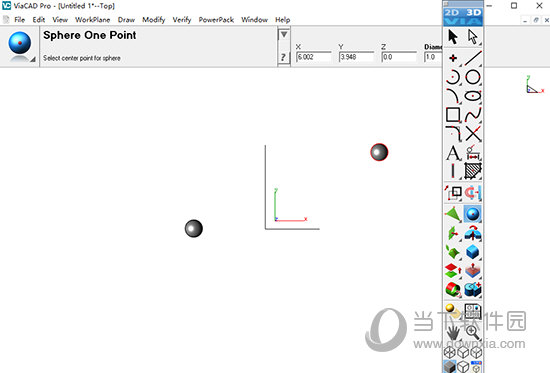Select the Text tool letter A
The width and height of the screenshot is (550, 373).
[453, 153]
